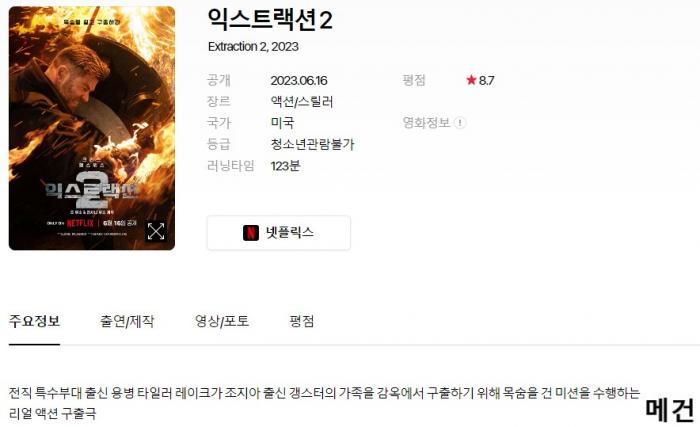Screen dimensions: 700x427
Task: Switch to the 영상/포토 tab
Action: coord(222,321)
